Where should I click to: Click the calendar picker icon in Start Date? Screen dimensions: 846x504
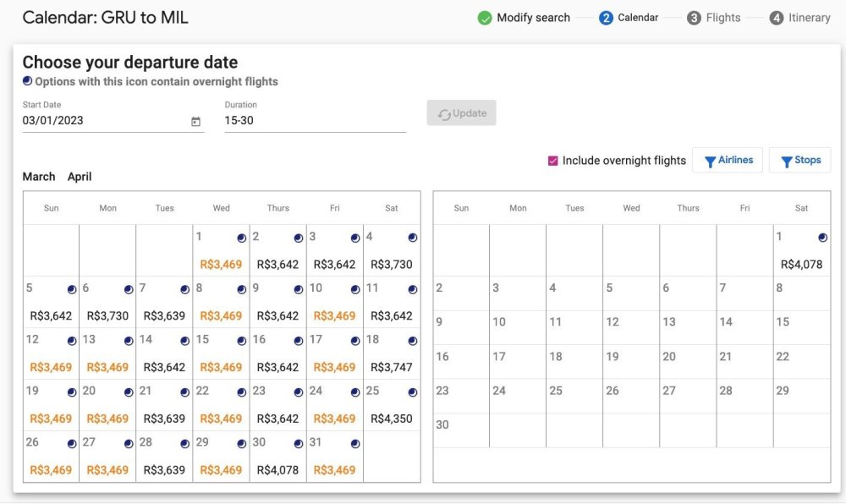click(x=195, y=122)
